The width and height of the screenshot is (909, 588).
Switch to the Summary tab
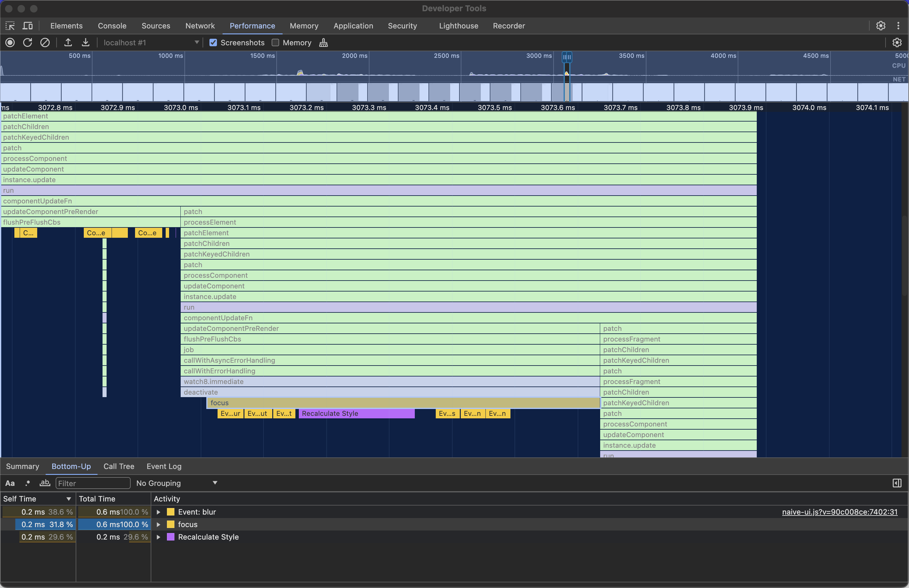pos(23,466)
